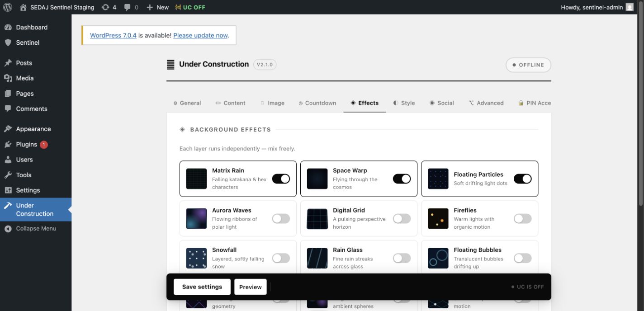The height and width of the screenshot is (311, 644).
Task: Go to the Image tab
Action: 272,103
